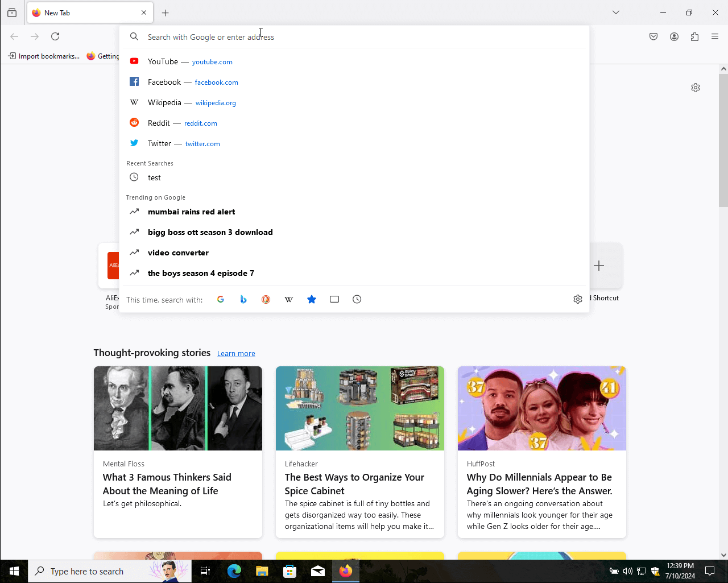Open Getting Started bookmark
Viewport: 728px width, 583px height.
pos(103,56)
